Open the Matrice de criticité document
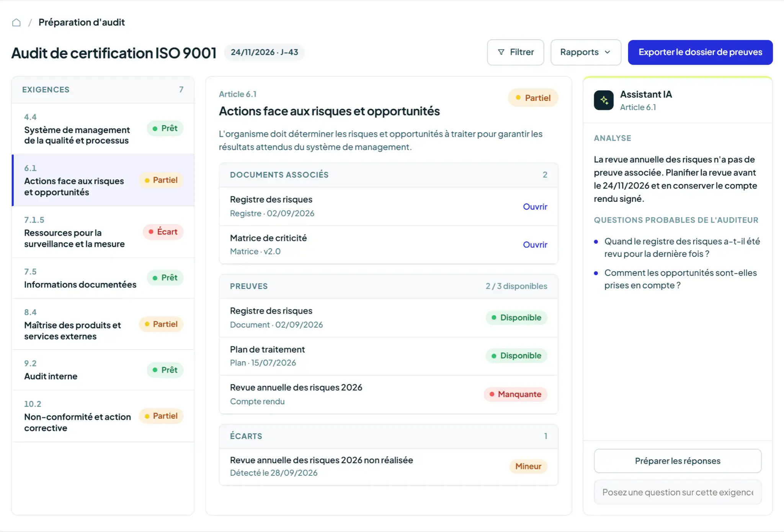This screenshot has width=784, height=532. tap(535, 244)
